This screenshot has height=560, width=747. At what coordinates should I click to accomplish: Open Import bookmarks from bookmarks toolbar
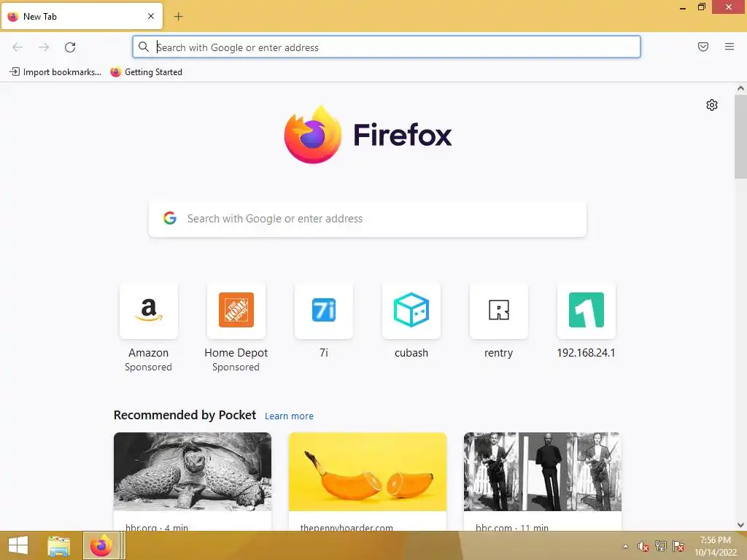point(55,72)
